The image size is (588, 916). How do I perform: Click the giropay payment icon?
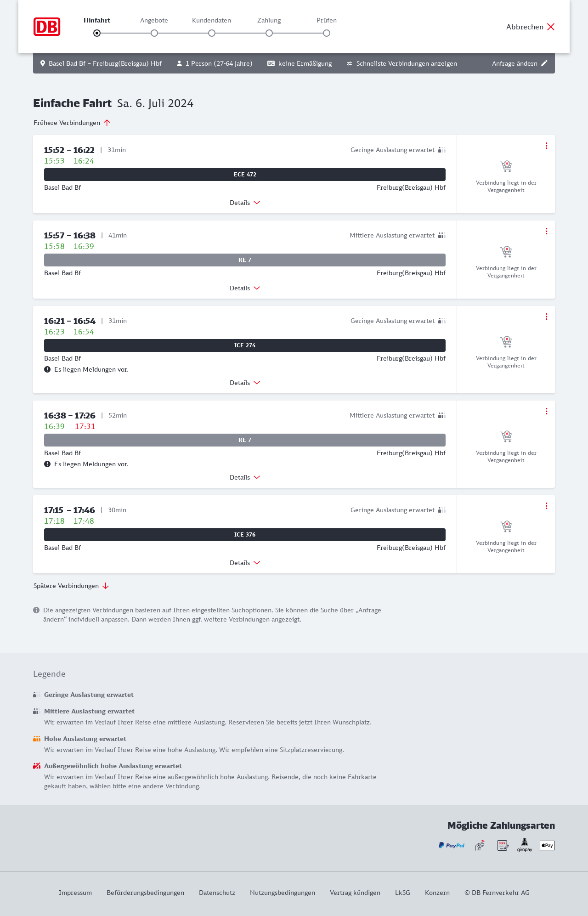point(525,845)
